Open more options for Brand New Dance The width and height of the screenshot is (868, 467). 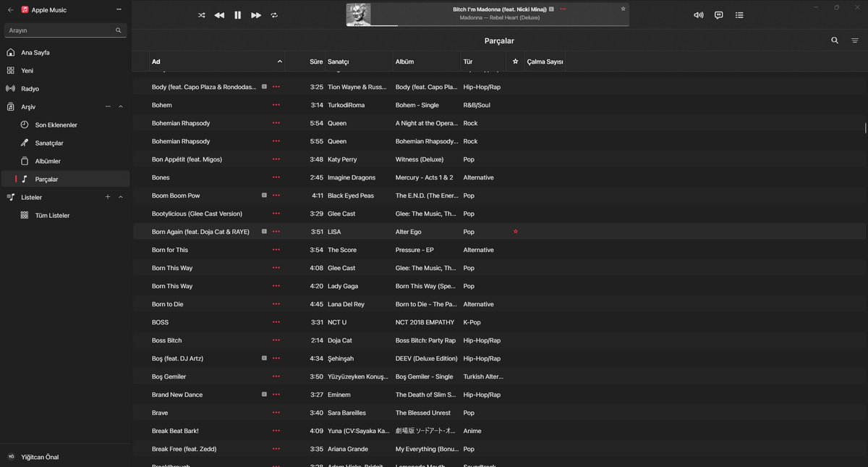point(276,395)
